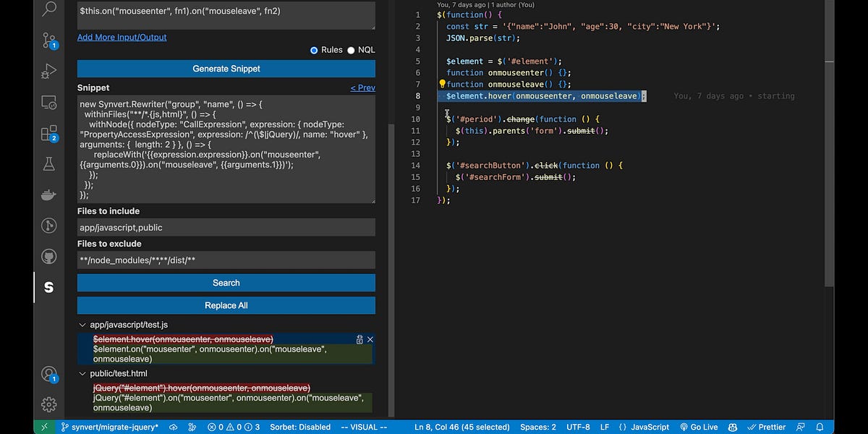The height and width of the screenshot is (434, 868).
Task: Click the Files to exclude input field
Action: click(226, 259)
